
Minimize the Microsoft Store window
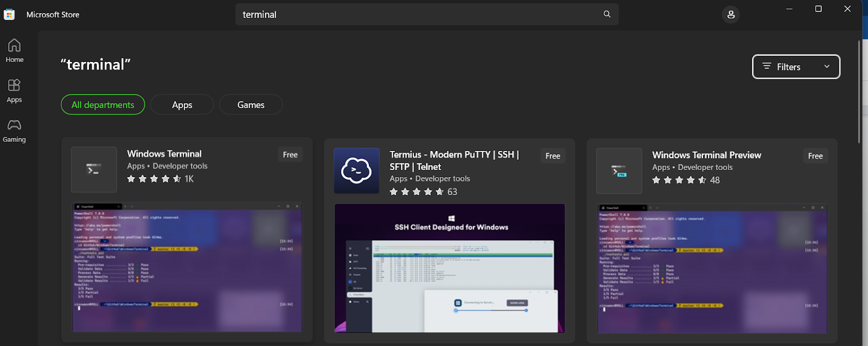pos(789,9)
